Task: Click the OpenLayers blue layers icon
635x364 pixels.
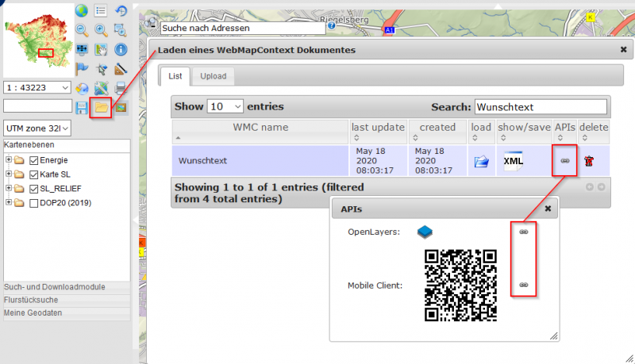Action: point(425,232)
